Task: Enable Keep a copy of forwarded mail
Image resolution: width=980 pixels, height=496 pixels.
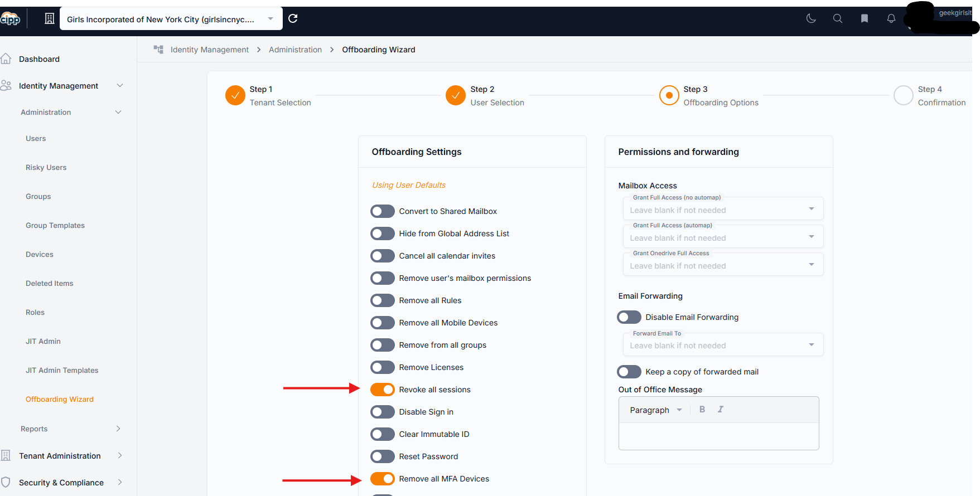Action: click(629, 372)
